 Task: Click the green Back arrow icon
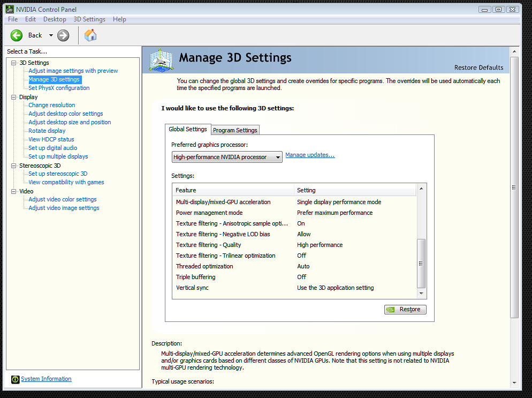pos(17,35)
